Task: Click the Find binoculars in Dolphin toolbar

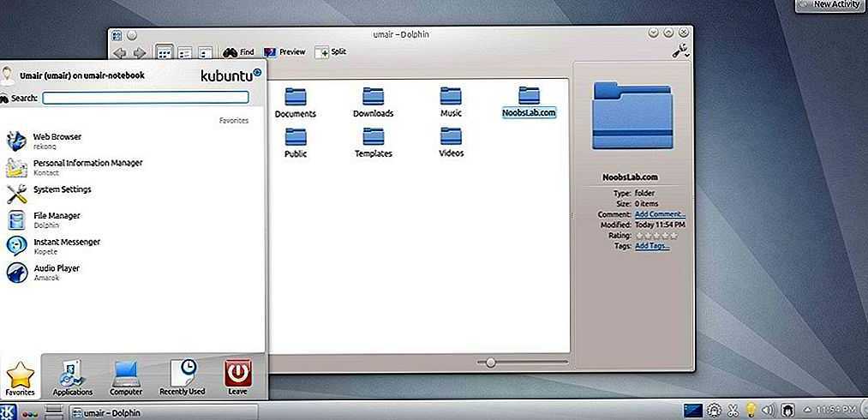Action: click(x=238, y=52)
